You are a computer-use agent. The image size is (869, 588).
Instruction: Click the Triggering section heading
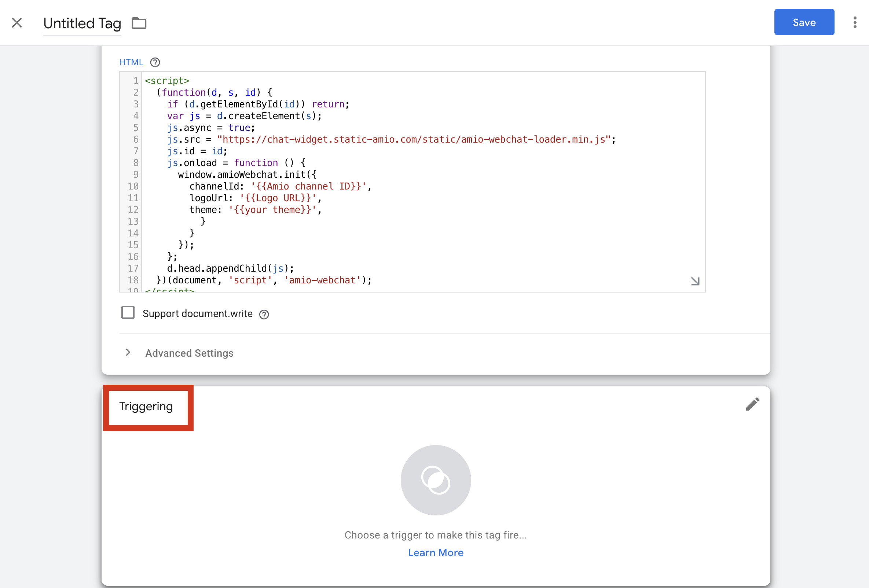coord(146,406)
